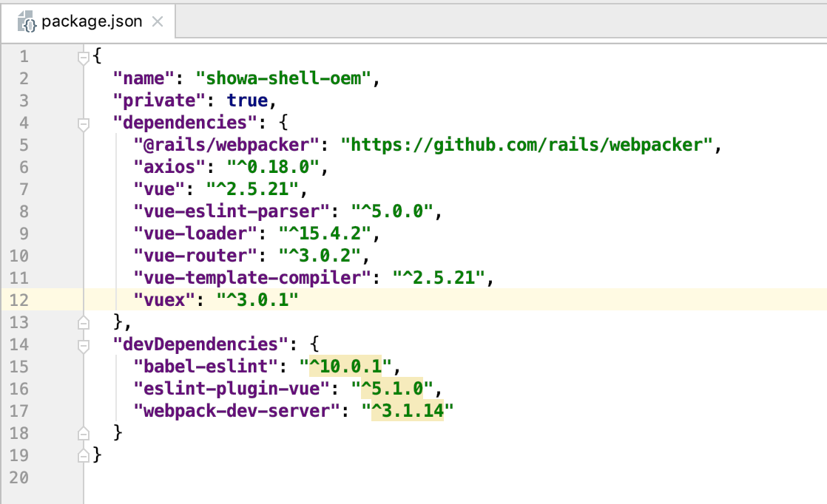
Task: Click the highlighted ^10.0.1 version
Action: click(345, 366)
